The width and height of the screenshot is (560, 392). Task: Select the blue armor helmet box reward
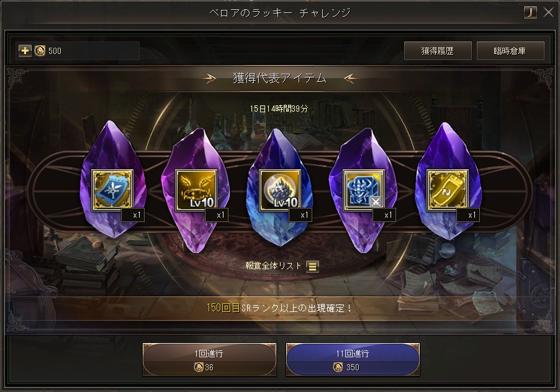364,190
